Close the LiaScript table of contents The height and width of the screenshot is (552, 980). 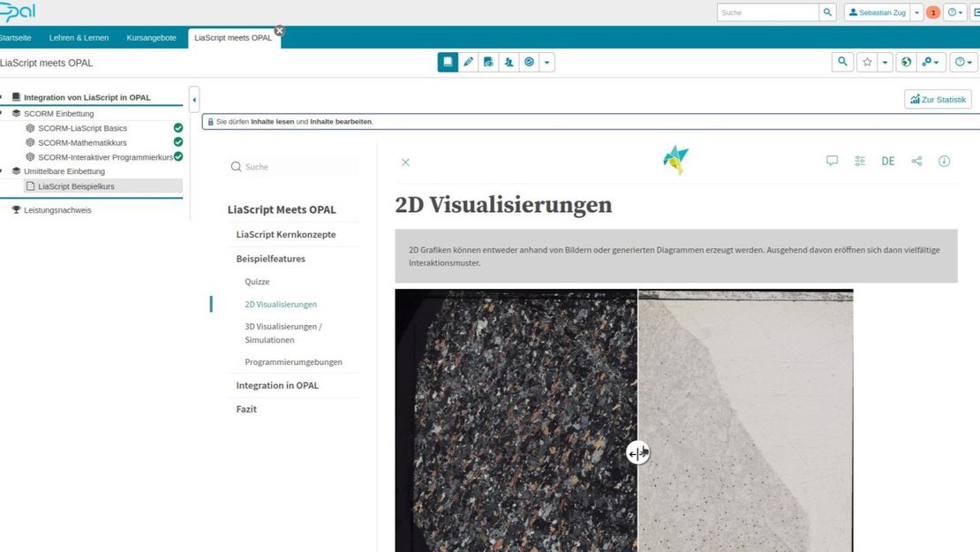[x=405, y=163]
